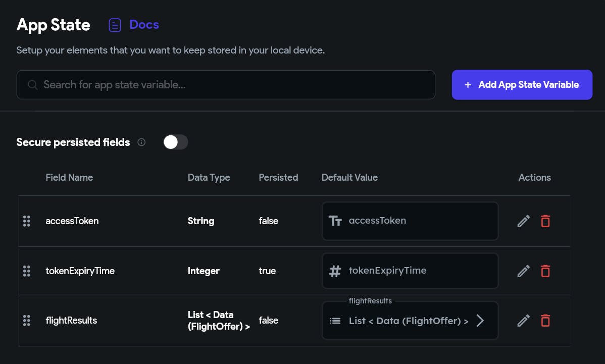Click the app state variable search field
This screenshot has height=364, width=605.
pyautogui.click(x=226, y=85)
